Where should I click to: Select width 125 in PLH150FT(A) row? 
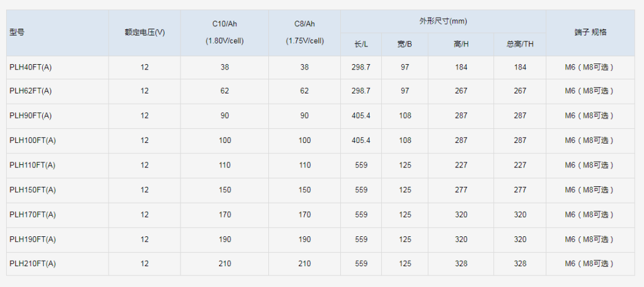tap(405, 190)
